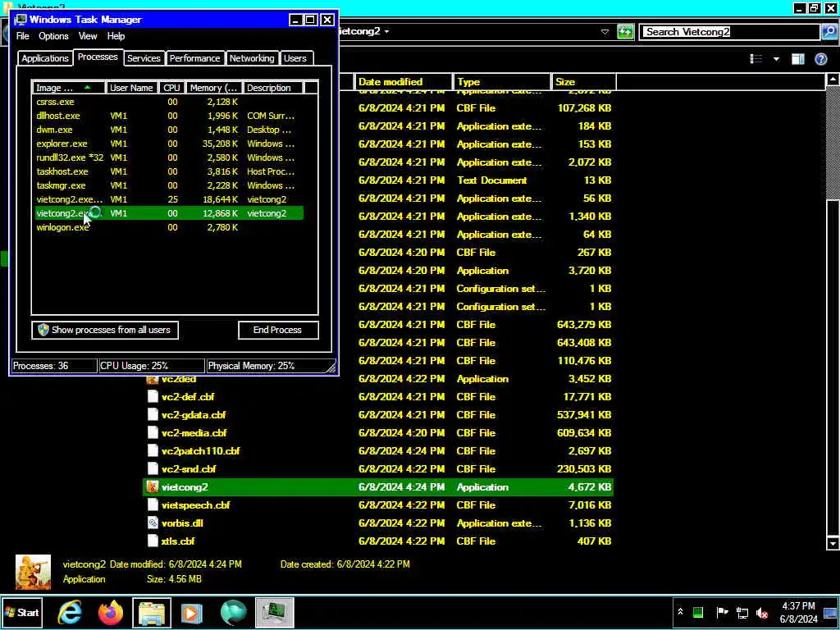Select explorer.exe process row

click(x=169, y=144)
